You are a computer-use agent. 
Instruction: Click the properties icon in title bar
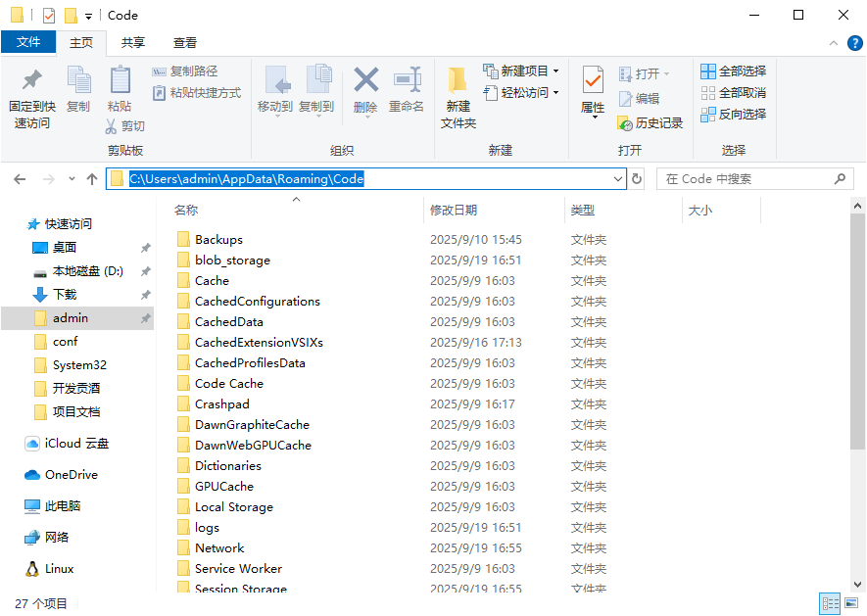49,16
